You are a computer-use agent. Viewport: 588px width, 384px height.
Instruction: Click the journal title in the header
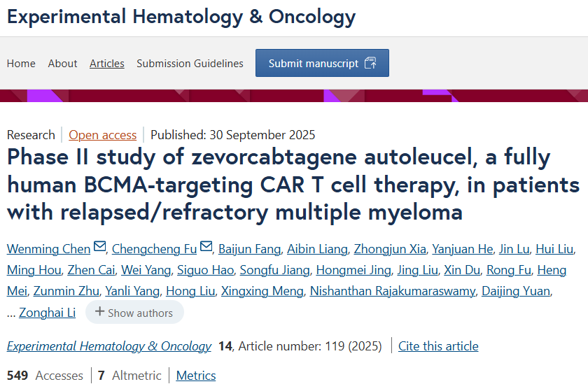click(x=181, y=17)
